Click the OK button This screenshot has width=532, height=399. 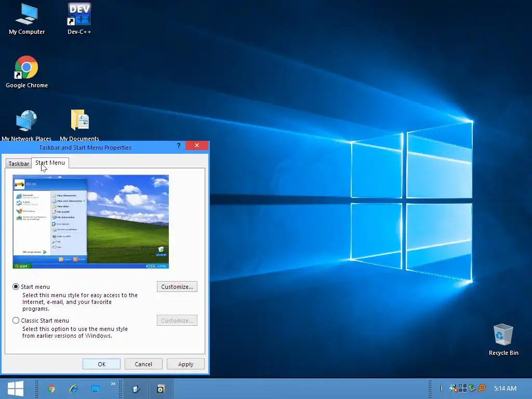pyautogui.click(x=101, y=364)
